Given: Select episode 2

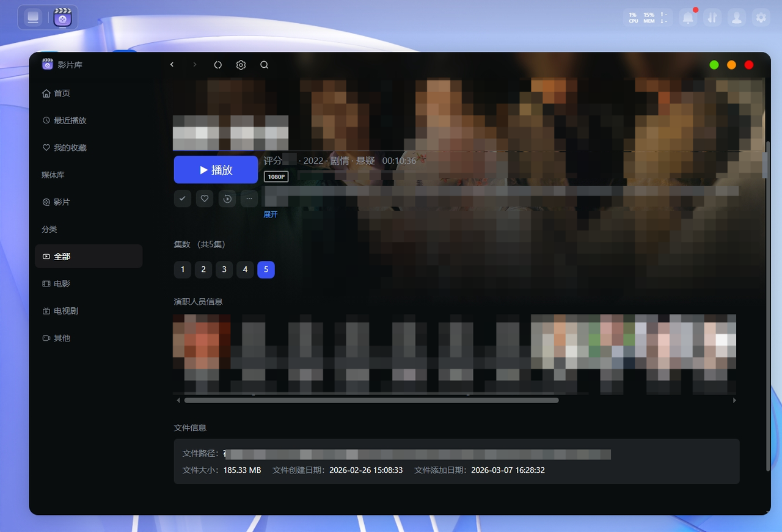Looking at the screenshot, I should point(203,269).
